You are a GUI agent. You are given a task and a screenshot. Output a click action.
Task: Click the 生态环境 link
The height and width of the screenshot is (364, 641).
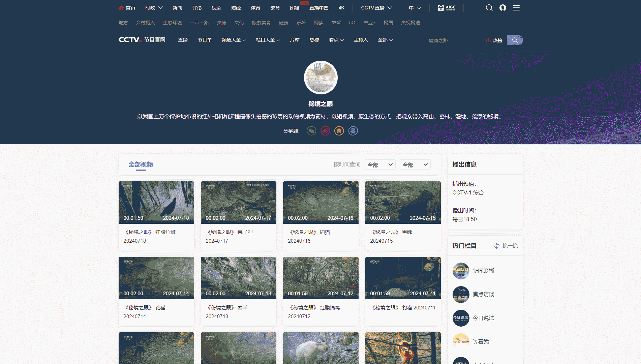[x=172, y=23]
